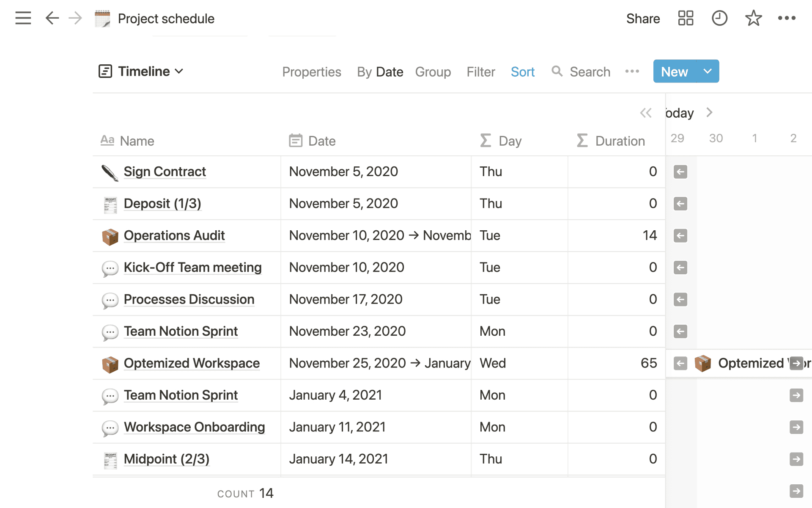This screenshot has height=508, width=812.
Task: Open the Properties menu
Action: pyautogui.click(x=312, y=72)
